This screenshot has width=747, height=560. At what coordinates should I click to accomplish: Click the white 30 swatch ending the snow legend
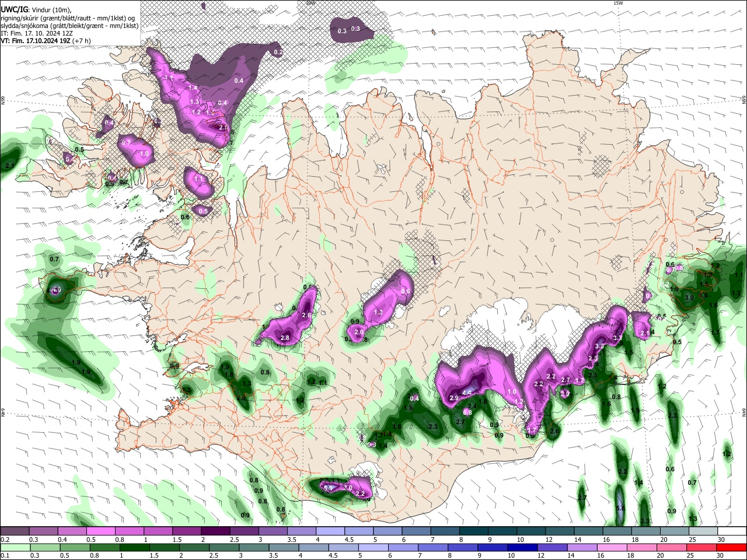click(732, 531)
